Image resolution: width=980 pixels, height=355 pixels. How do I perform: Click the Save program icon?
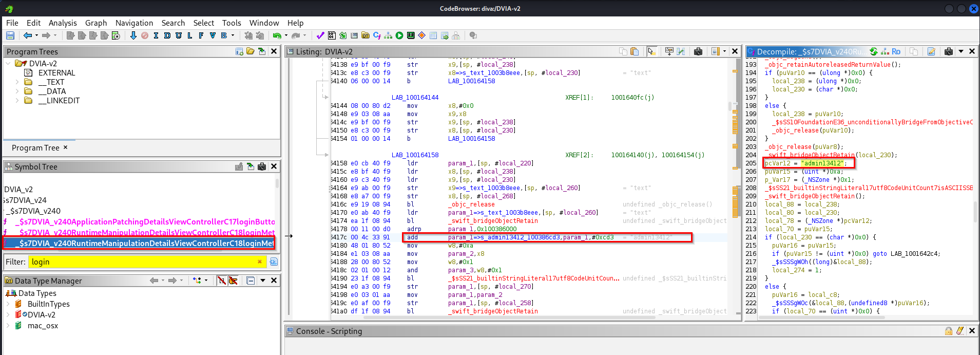pyautogui.click(x=10, y=35)
